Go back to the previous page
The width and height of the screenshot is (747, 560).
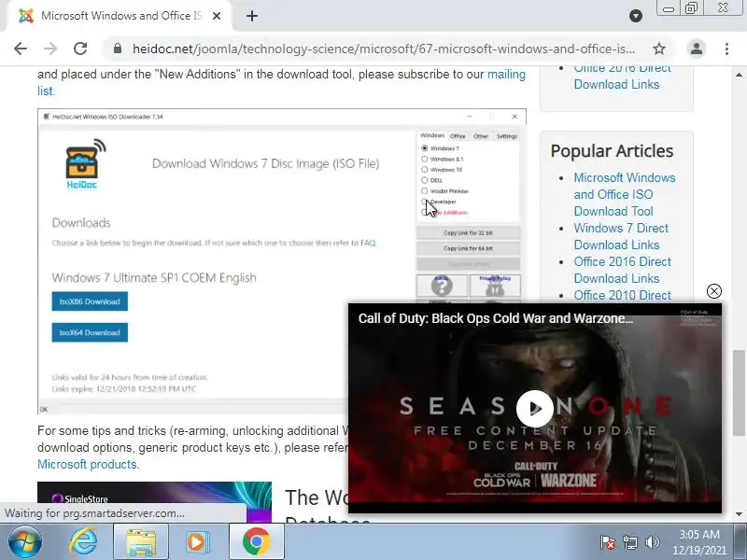coord(21,49)
